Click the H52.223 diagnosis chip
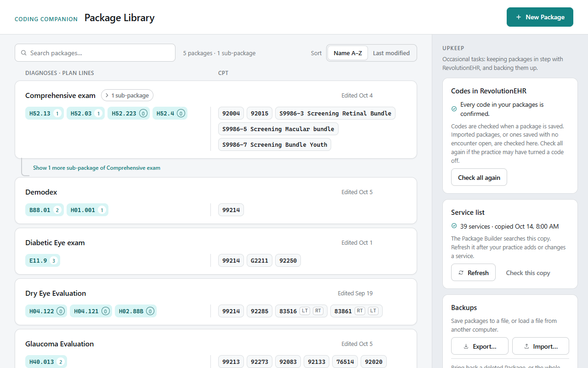Screen dimensions: 588x368 [129, 113]
